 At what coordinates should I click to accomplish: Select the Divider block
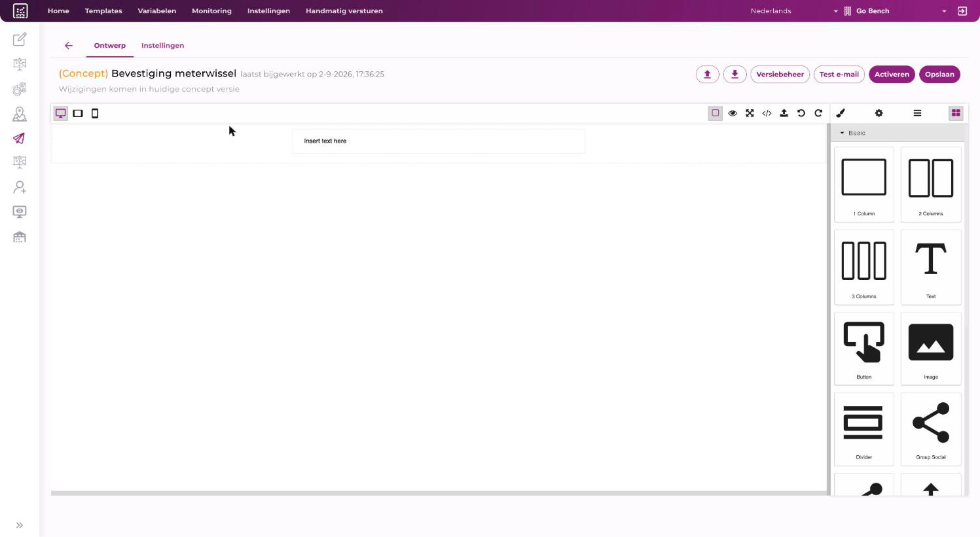[x=864, y=429]
